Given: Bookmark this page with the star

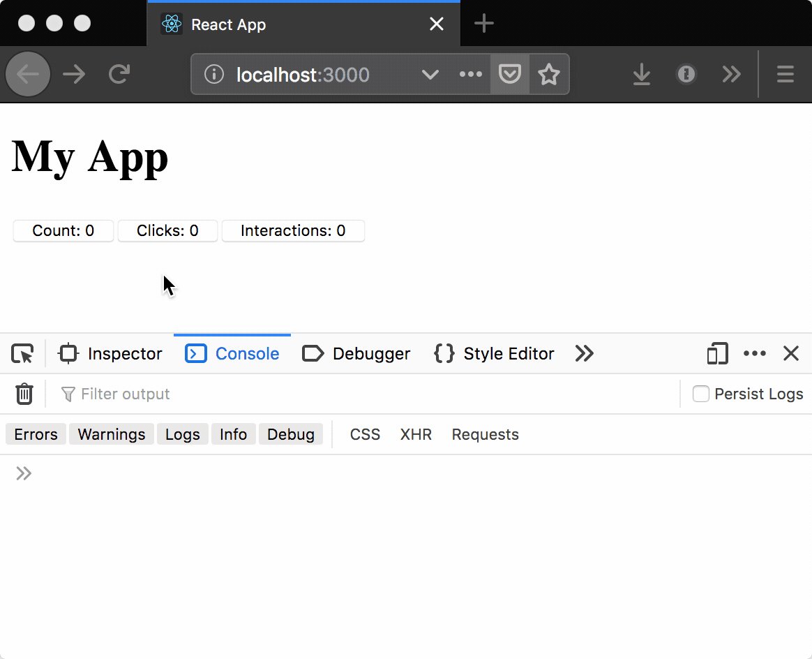Looking at the screenshot, I should click(549, 74).
